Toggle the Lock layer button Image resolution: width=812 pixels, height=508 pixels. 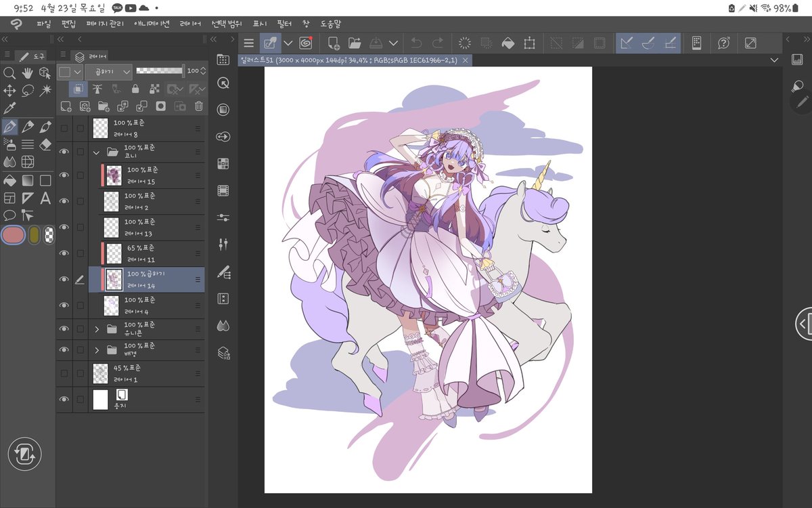135,89
